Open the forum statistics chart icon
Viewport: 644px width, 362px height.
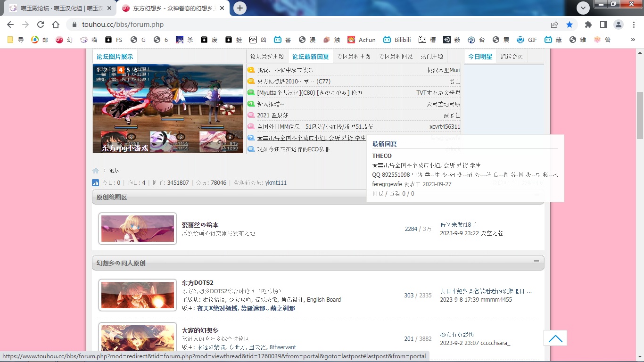click(95, 183)
